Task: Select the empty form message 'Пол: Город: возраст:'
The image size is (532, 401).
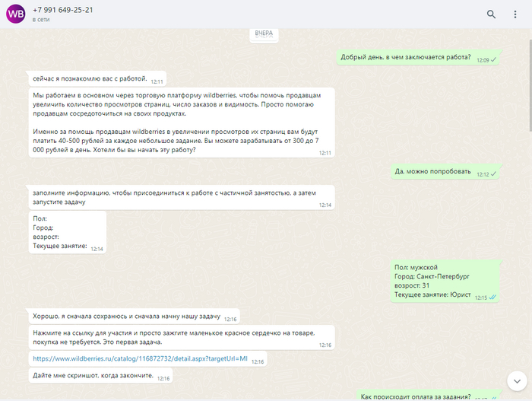Action: pyautogui.click(x=68, y=232)
